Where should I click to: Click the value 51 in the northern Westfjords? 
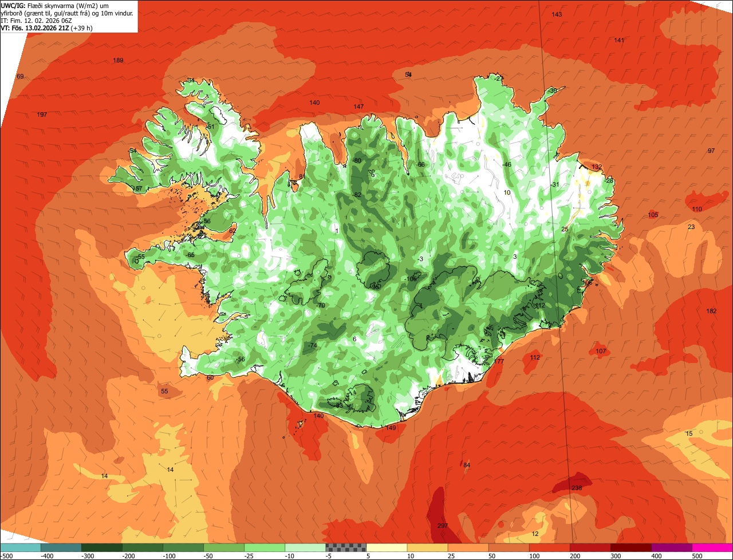click(x=210, y=127)
